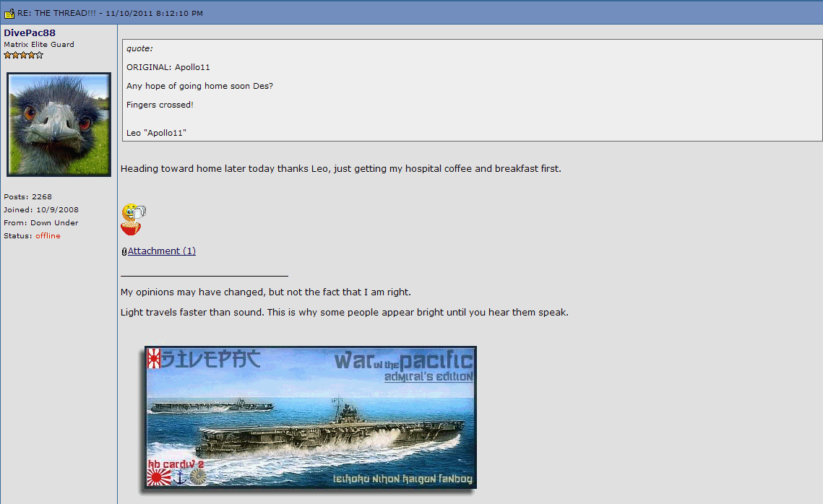823x504 pixels.
Task: Click the War in the Pacific signature banner
Action: pos(311,417)
